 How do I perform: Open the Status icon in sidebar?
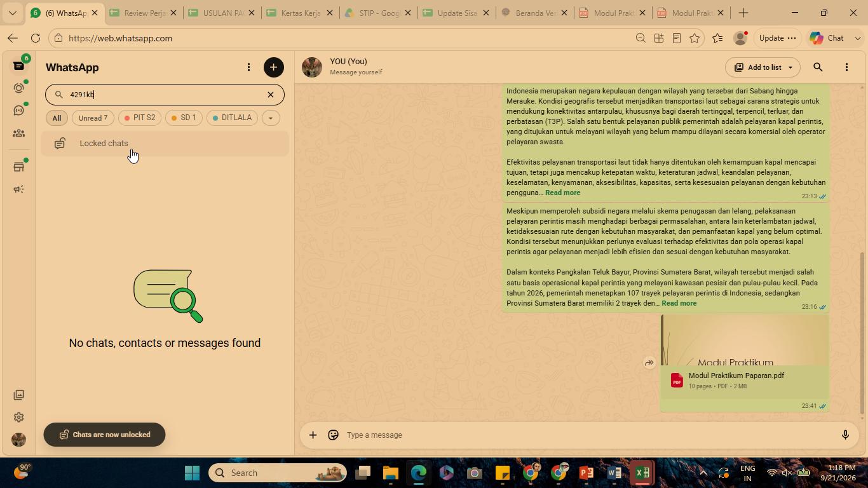tap(18, 88)
